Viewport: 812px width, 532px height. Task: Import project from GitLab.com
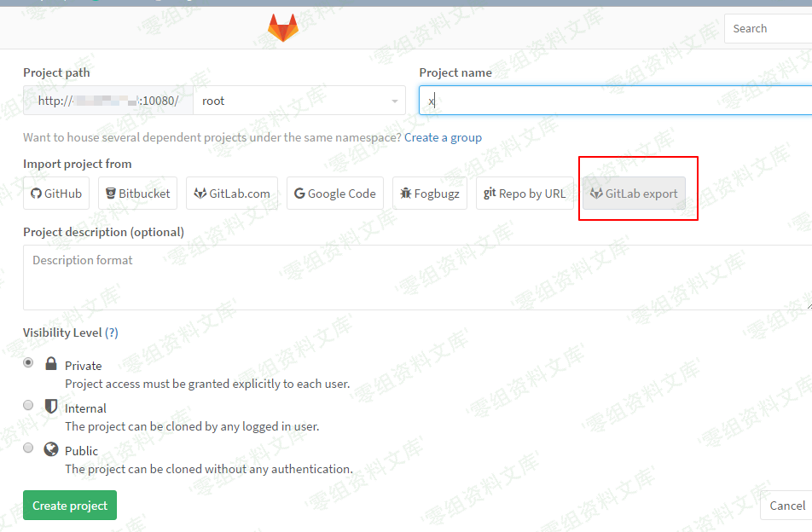[232, 194]
